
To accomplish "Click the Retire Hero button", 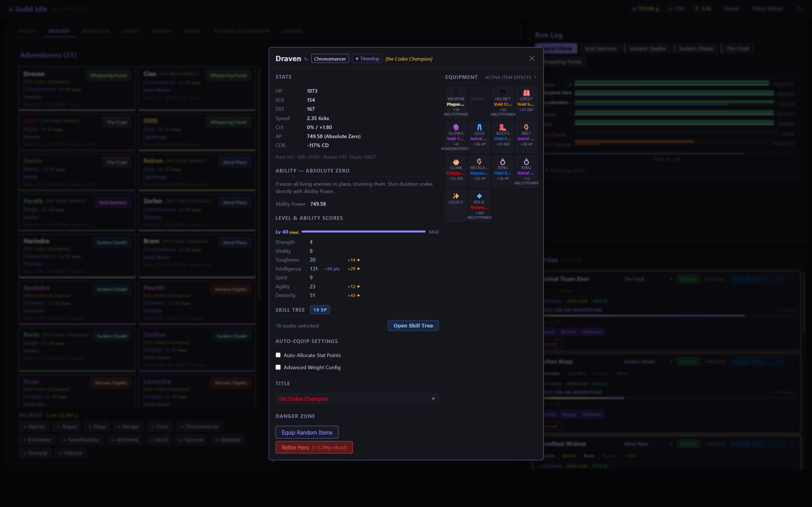I will click(x=314, y=447).
